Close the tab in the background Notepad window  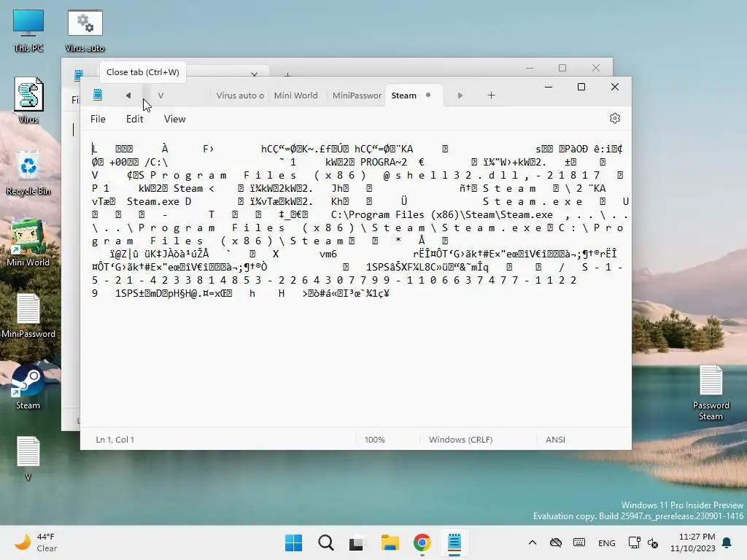[x=255, y=74]
